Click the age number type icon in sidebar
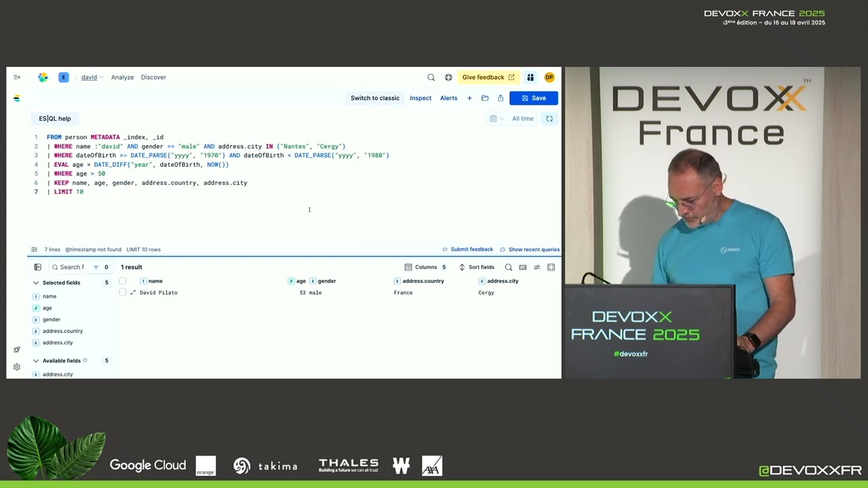This screenshot has width=868, height=488. (36, 308)
